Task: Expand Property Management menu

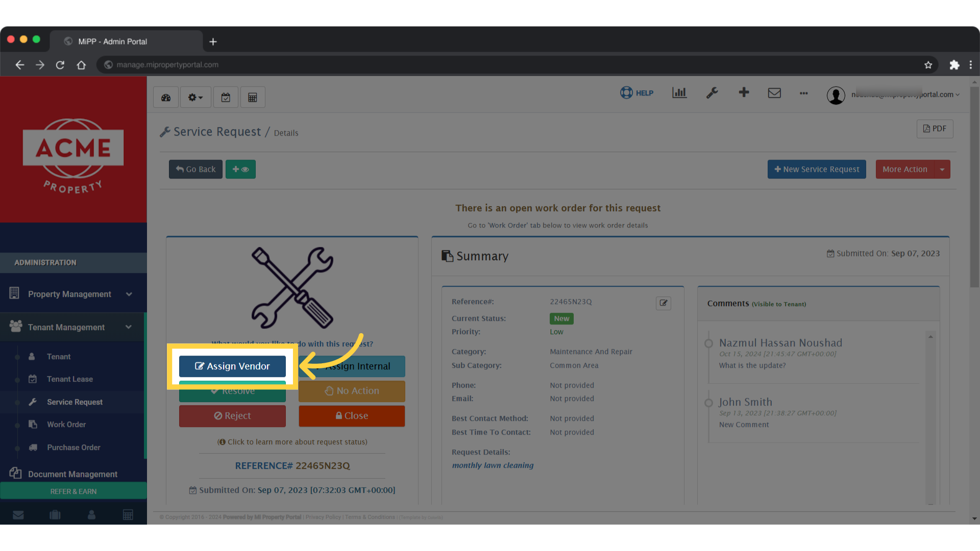Action: click(x=71, y=294)
